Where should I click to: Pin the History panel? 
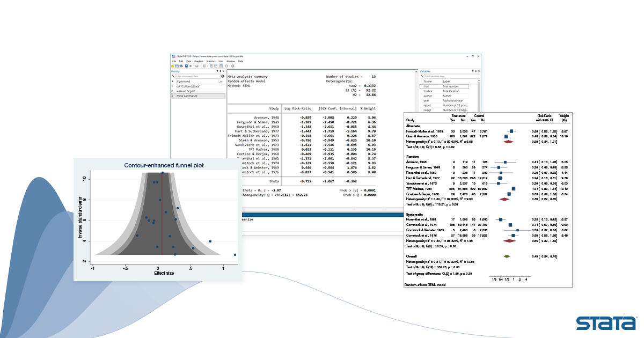coord(220,71)
